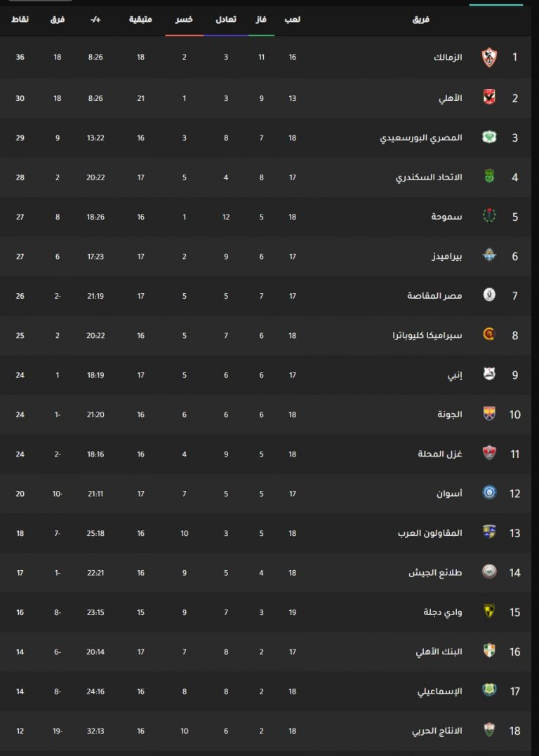Click the Al Ahly red eagle crest

tap(489, 97)
